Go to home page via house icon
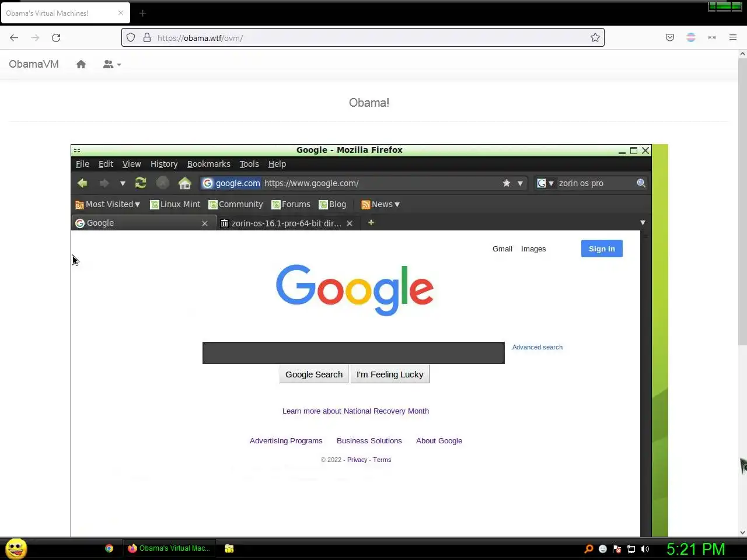Image resolution: width=747 pixels, height=560 pixels. pos(185,183)
